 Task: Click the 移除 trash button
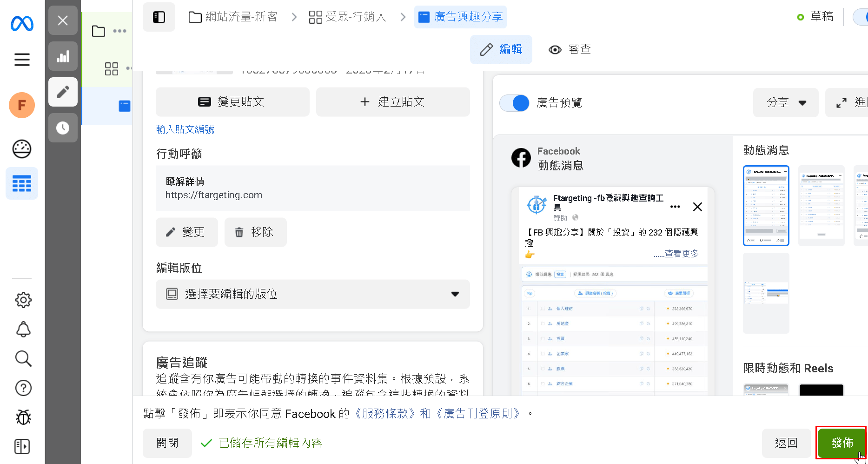(255, 232)
